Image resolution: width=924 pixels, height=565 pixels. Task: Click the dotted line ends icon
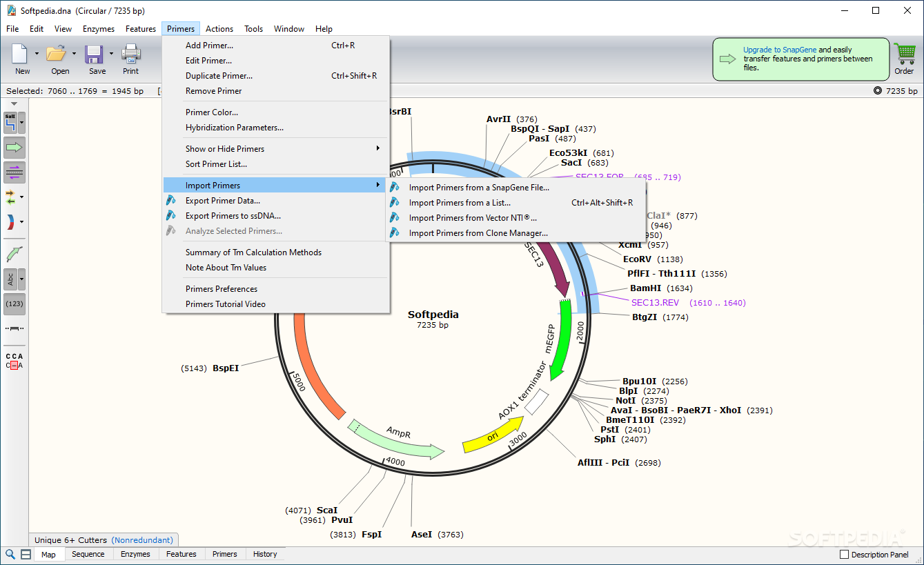pyautogui.click(x=14, y=328)
